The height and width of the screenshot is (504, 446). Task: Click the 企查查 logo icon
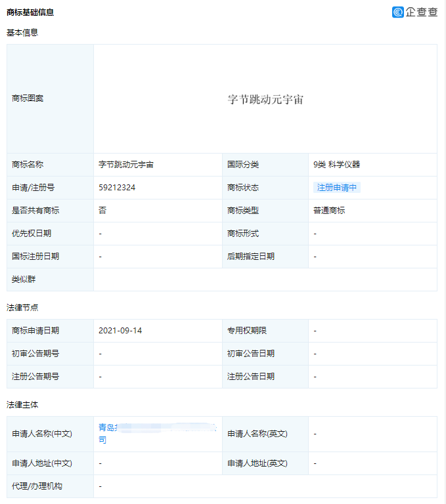(398, 12)
